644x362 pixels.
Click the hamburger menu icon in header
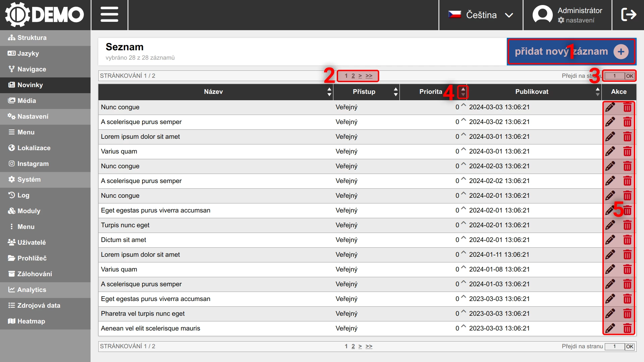[x=109, y=15]
